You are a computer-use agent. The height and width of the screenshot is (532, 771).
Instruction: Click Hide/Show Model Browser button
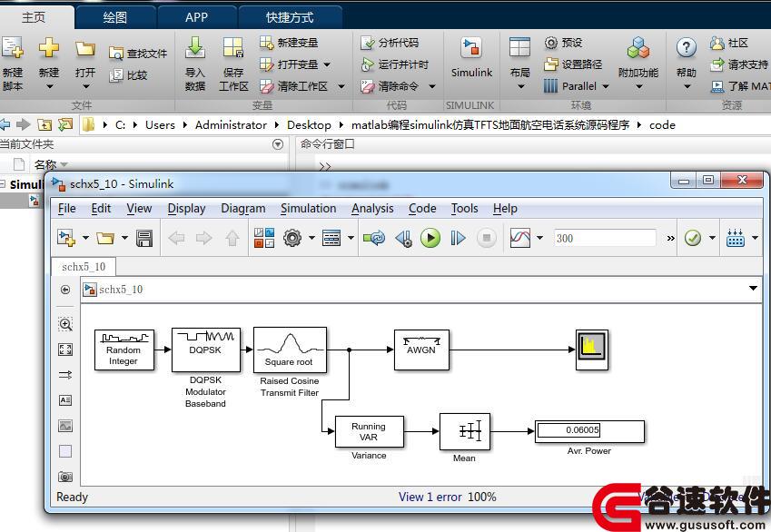pyautogui.click(x=65, y=290)
